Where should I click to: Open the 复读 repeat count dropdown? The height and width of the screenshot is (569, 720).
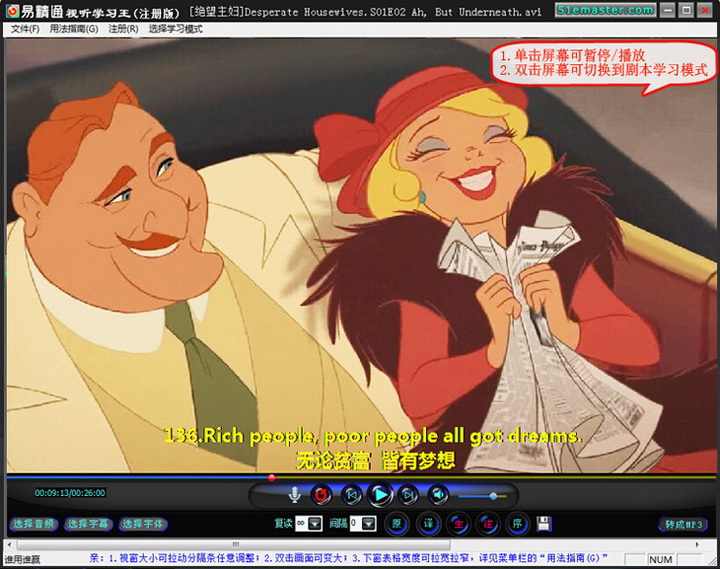pyautogui.click(x=315, y=524)
